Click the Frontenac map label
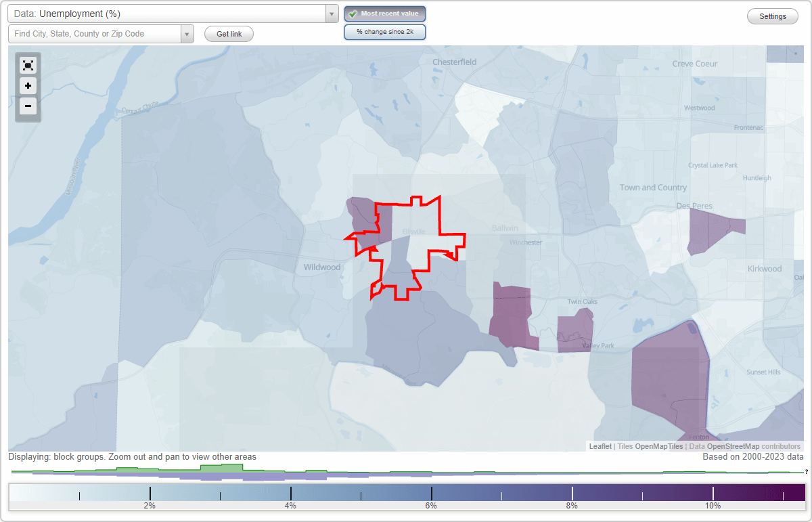 click(x=750, y=128)
